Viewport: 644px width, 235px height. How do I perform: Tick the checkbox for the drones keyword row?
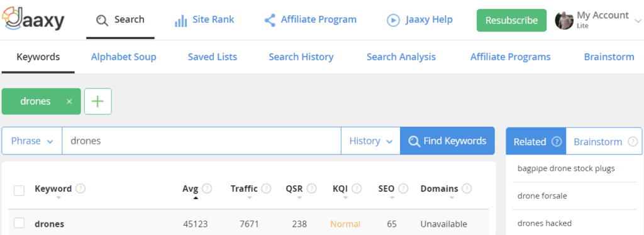point(19,222)
